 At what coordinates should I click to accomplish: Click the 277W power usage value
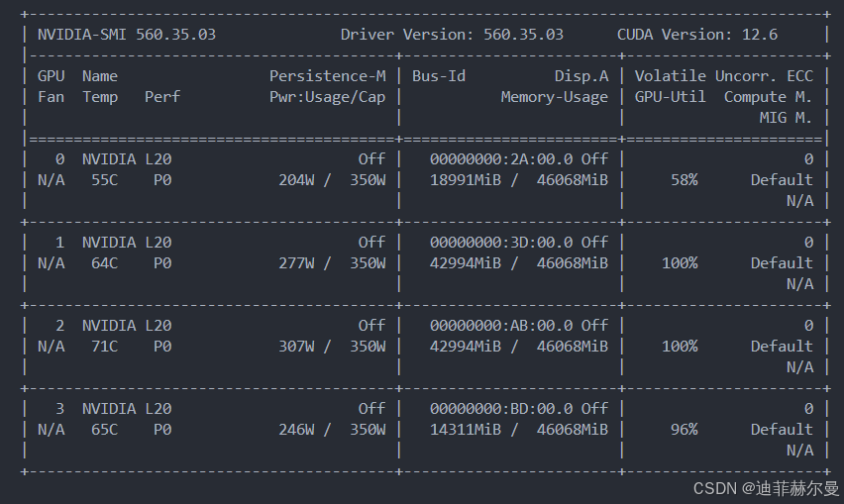[296, 263]
